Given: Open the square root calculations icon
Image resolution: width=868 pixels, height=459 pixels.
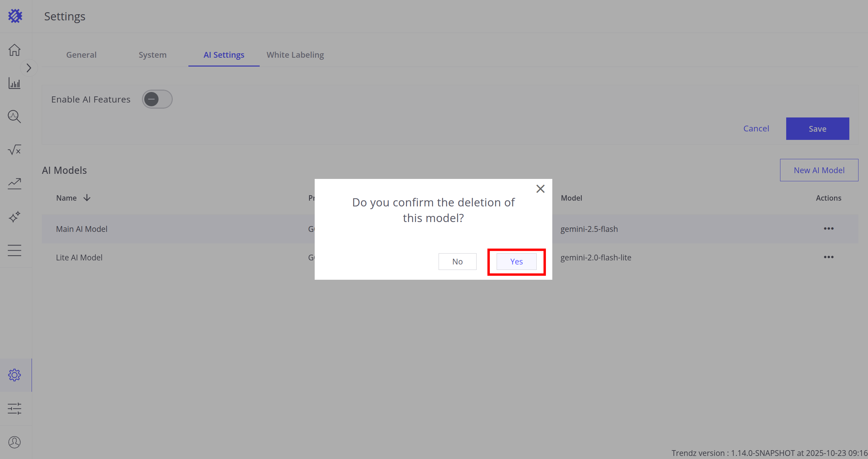Looking at the screenshot, I should point(14,150).
